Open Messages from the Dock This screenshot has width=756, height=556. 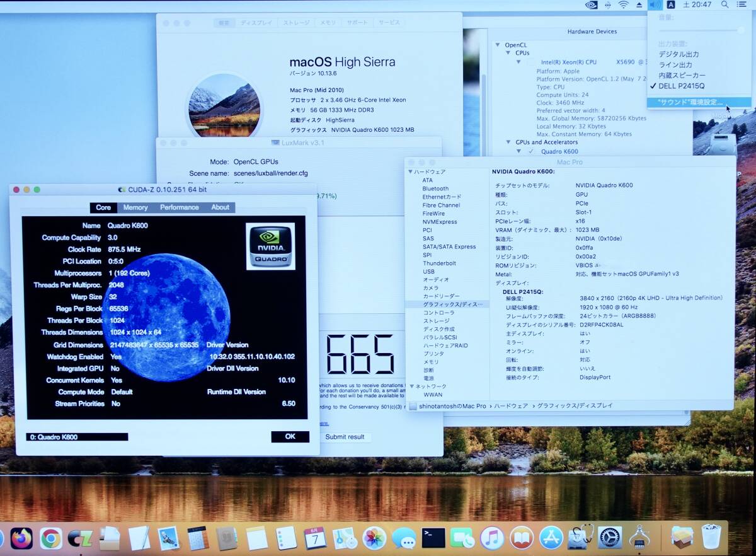point(404,538)
